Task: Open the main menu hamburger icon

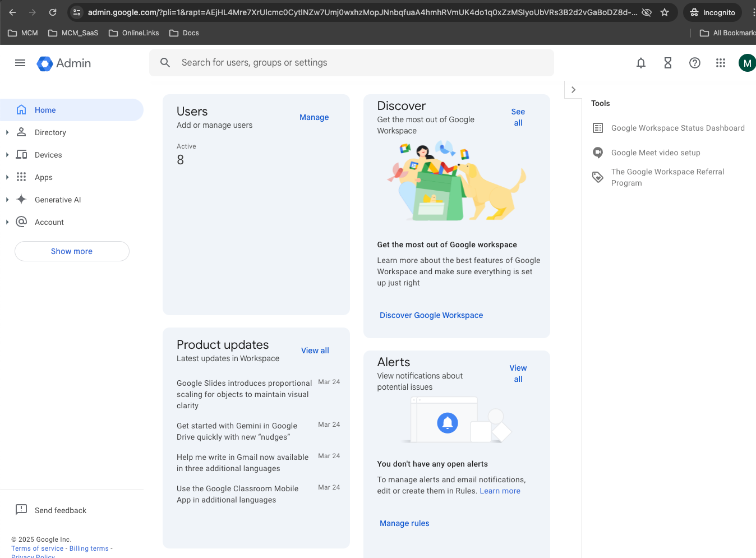Action: click(20, 63)
